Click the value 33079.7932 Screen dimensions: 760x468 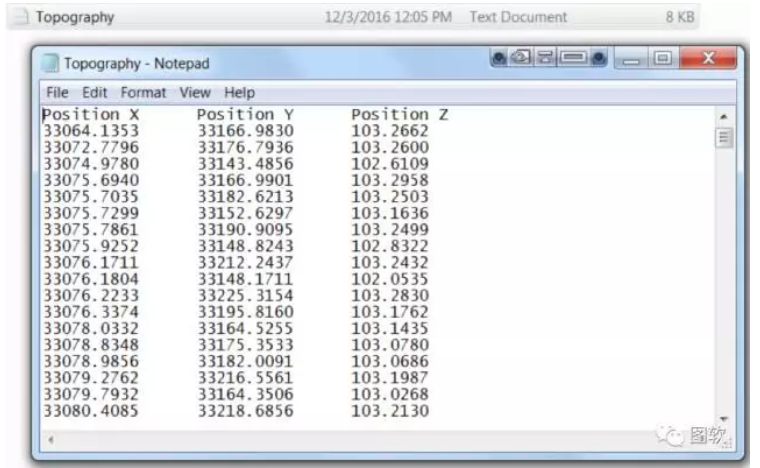(x=91, y=394)
